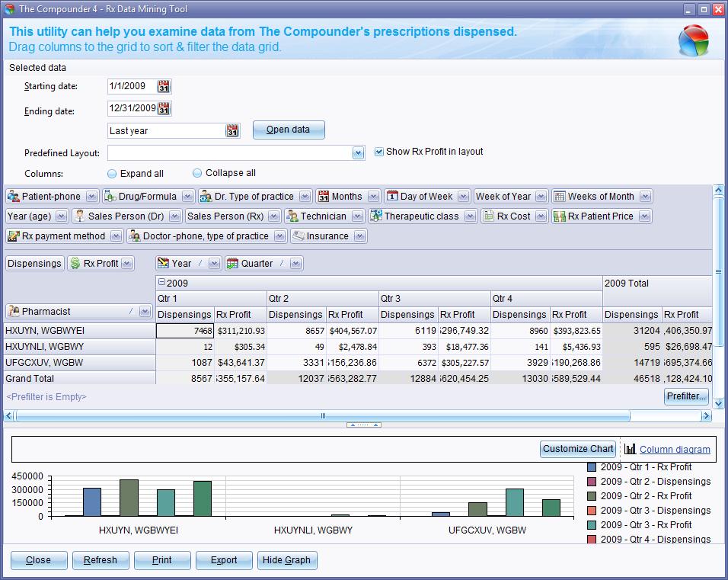Screen dimensions: 728x580
Task: Click the Insurance field icon
Action: click(x=299, y=236)
